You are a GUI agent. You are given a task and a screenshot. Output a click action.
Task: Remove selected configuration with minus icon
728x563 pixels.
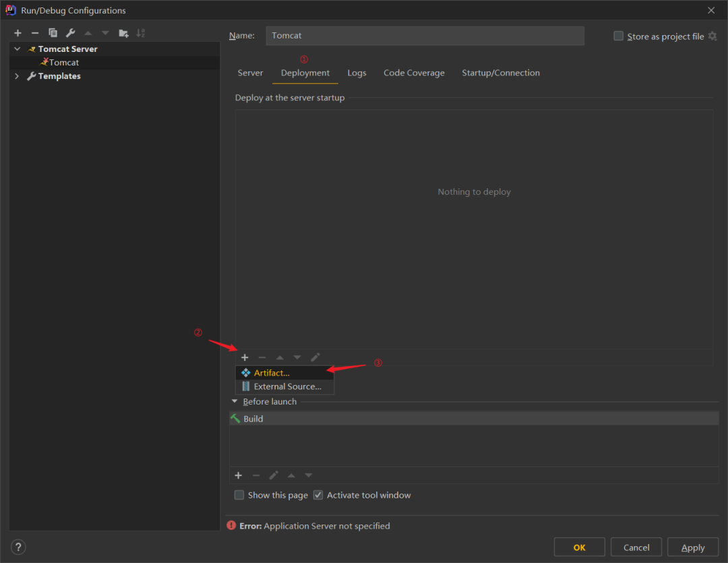(x=35, y=33)
